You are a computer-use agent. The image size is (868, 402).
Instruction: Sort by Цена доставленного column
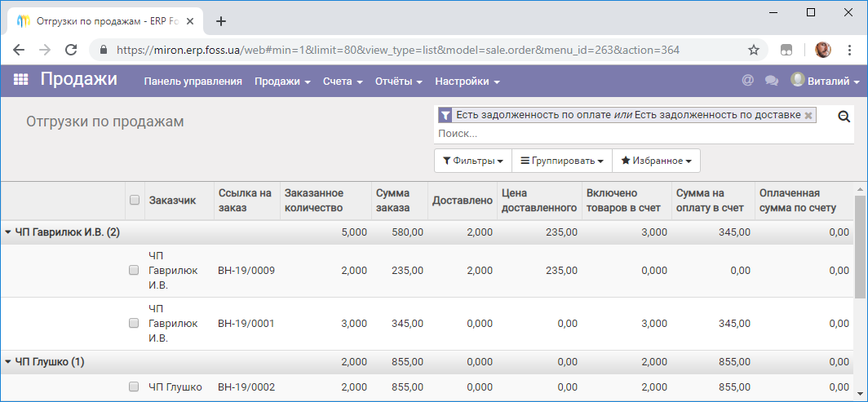pos(539,200)
